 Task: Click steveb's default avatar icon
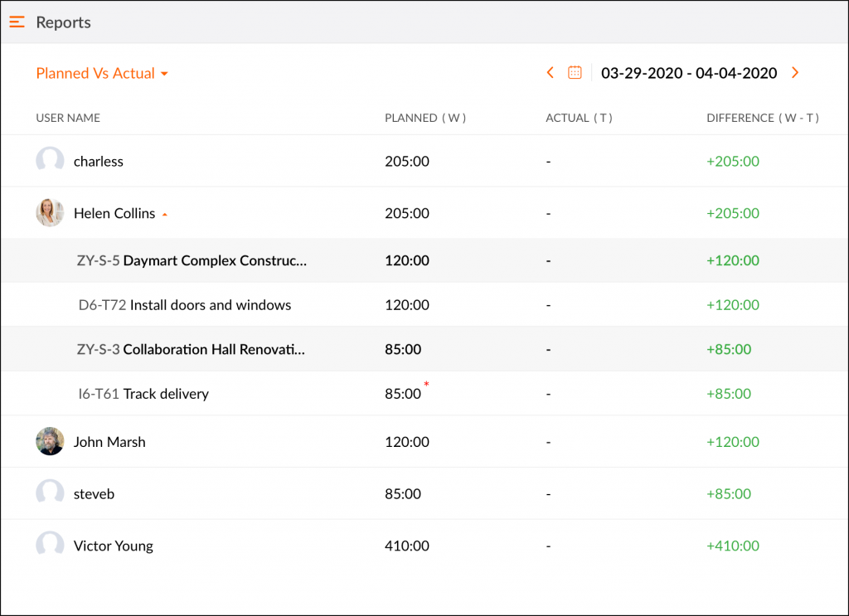pyautogui.click(x=50, y=494)
